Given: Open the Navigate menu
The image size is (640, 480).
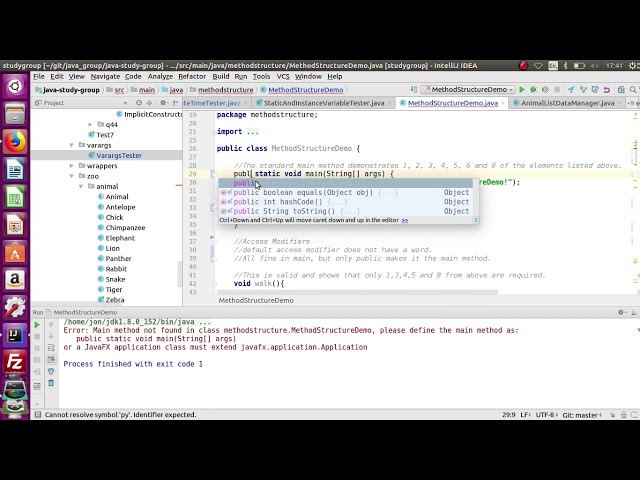Looking at the screenshot, I should tap(105, 76).
